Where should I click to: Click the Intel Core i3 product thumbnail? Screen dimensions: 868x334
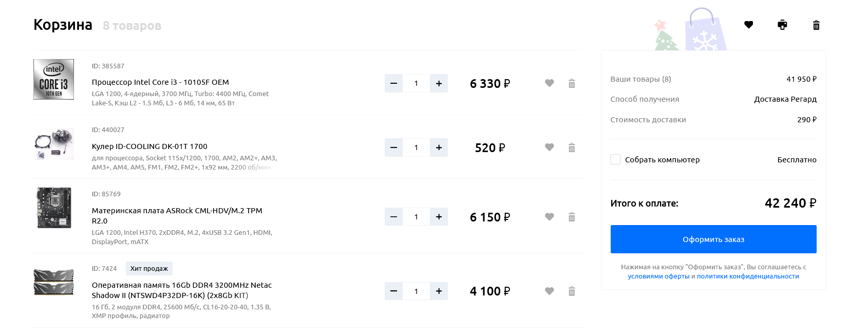point(53,79)
